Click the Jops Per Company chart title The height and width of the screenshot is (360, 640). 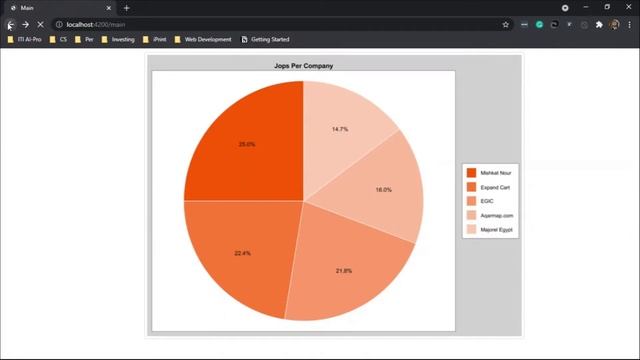click(x=304, y=66)
